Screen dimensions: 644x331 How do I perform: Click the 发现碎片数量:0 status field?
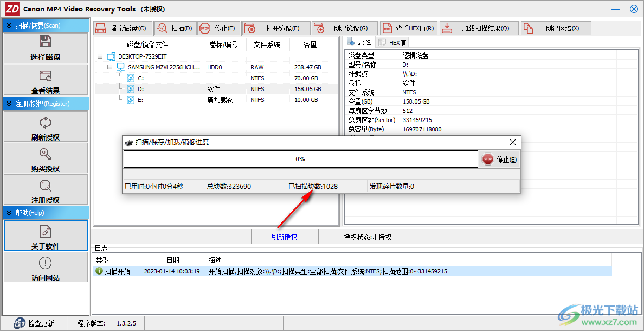click(392, 187)
